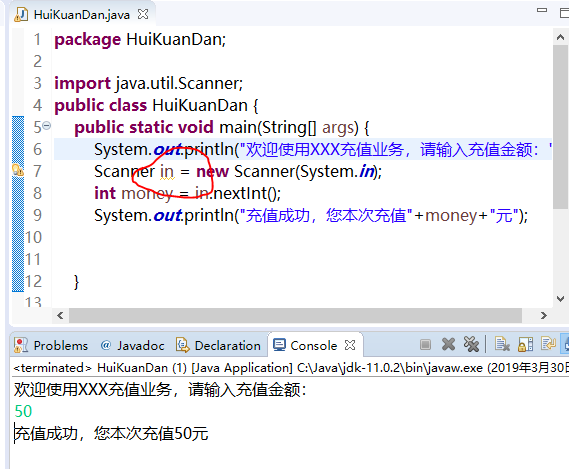
Task: Click the warning lightbulb marker on line 7
Action: (x=18, y=170)
